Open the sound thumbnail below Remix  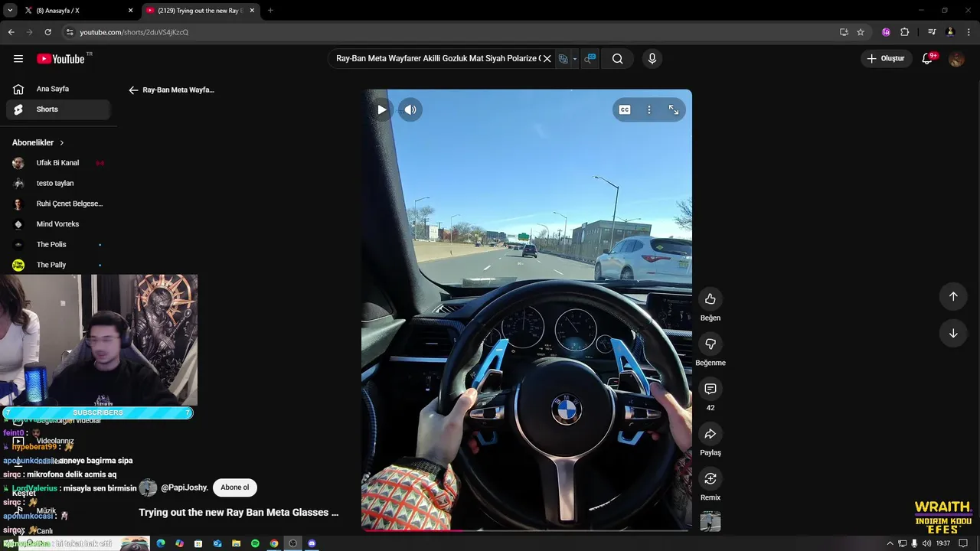[710, 522]
